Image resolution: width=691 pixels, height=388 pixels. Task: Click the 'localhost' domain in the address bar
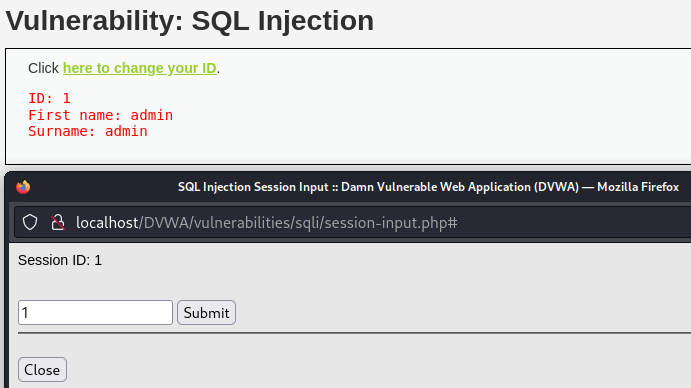click(107, 223)
